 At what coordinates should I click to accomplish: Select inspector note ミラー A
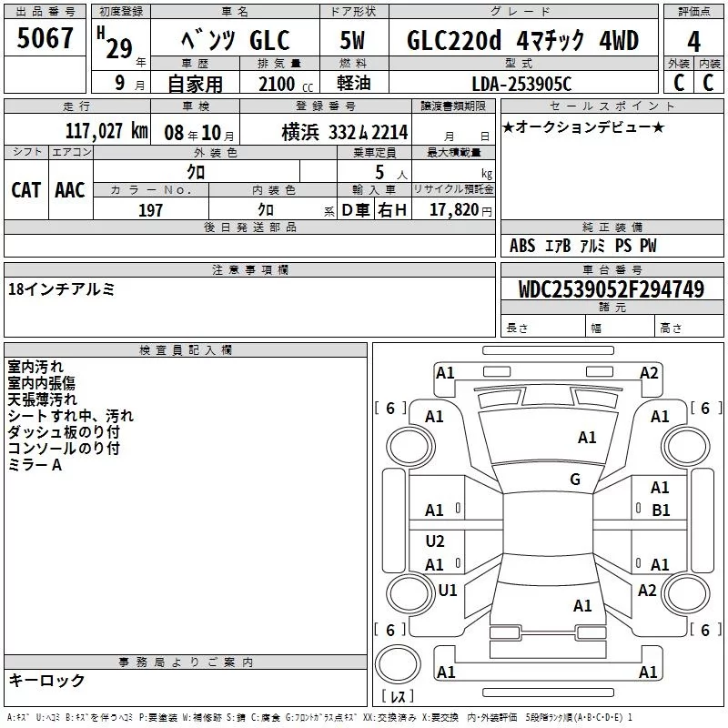[35, 464]
